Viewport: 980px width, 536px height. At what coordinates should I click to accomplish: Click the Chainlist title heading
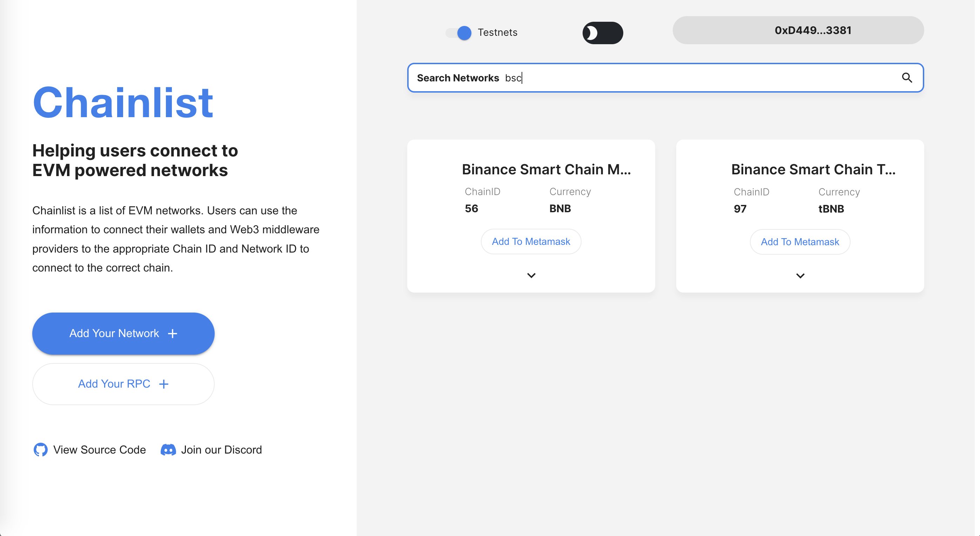[123, 103]
